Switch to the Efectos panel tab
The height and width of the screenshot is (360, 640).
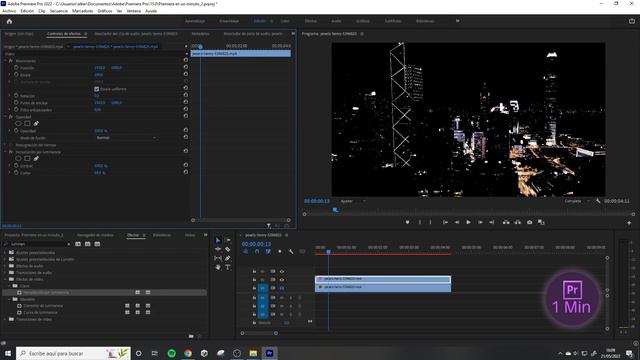coord(133,235)
